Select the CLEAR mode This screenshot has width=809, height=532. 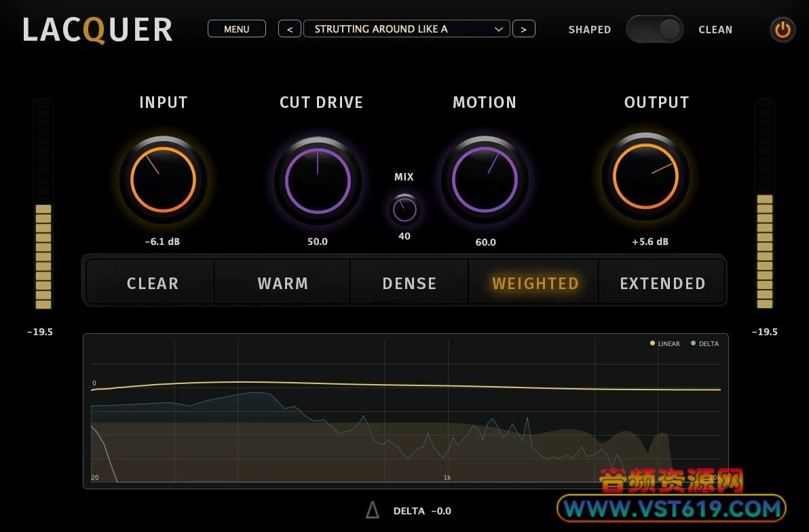151,282
